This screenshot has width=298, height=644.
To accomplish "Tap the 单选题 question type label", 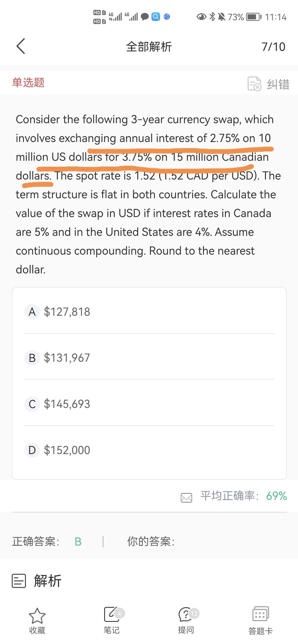I will [28, 83].
